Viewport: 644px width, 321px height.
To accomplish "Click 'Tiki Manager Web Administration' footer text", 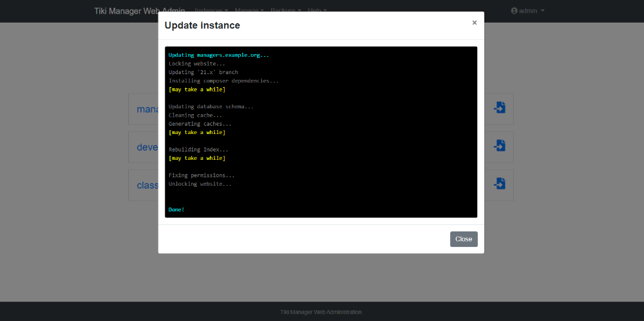I will coord(321,312).
